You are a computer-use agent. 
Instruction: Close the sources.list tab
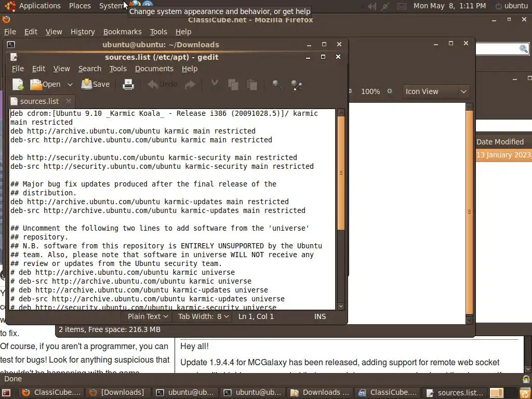[68, 101]
